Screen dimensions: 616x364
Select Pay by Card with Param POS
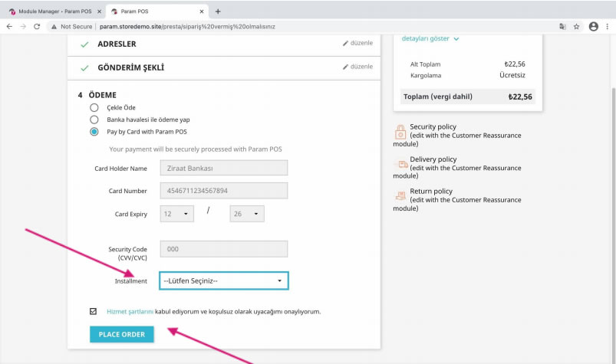tap(94, 132)
